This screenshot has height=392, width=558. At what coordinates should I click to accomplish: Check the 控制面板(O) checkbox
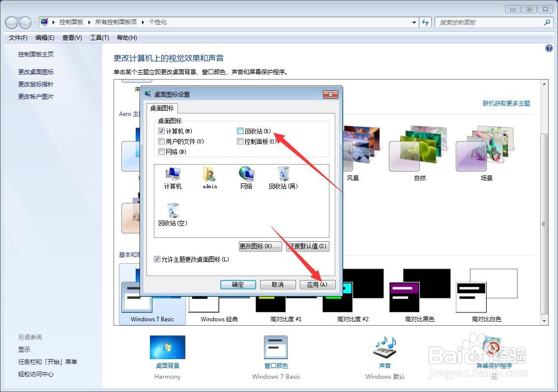click(240, 141)
